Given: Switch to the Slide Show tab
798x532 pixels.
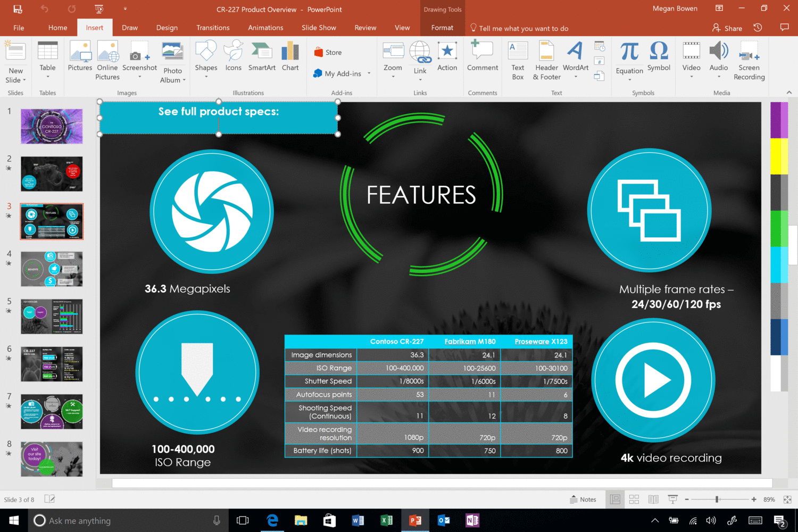Looking at the screenshot, I should click(x=318, y=28).
